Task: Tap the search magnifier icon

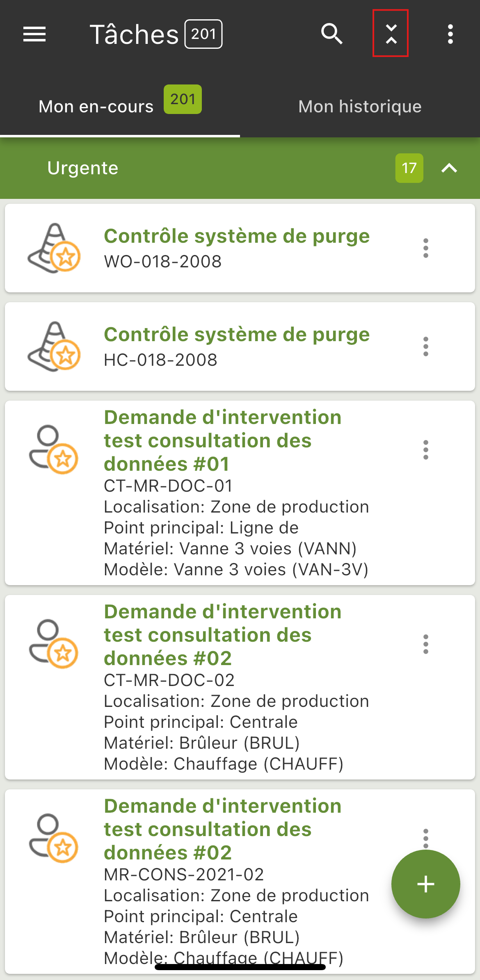Action: pos(331,34)
